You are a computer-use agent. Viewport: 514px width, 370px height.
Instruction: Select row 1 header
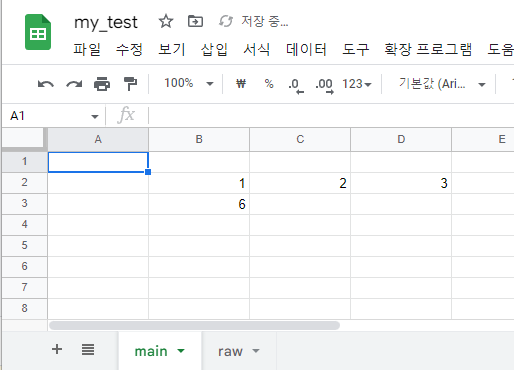[x=24, y=162]
